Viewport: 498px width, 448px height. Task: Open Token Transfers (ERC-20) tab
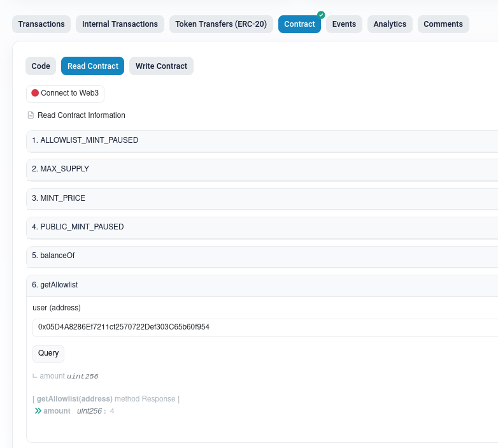pyautogui.click(x=221, y=24)
